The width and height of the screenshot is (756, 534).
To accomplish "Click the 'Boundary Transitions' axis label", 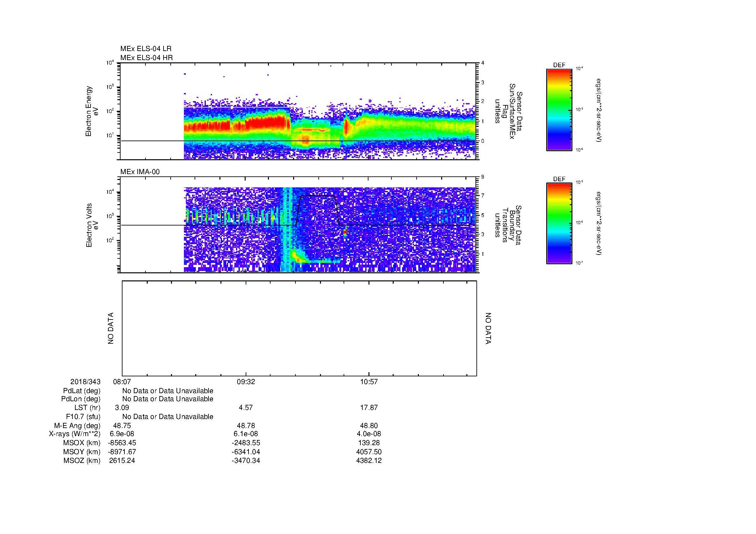I will pyautogui.click(x=508, y=225).
